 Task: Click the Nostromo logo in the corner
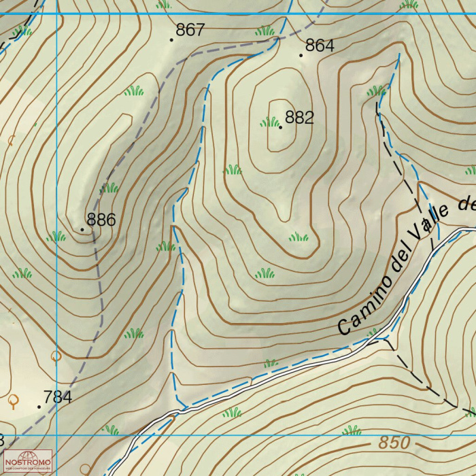pos(28,461)
